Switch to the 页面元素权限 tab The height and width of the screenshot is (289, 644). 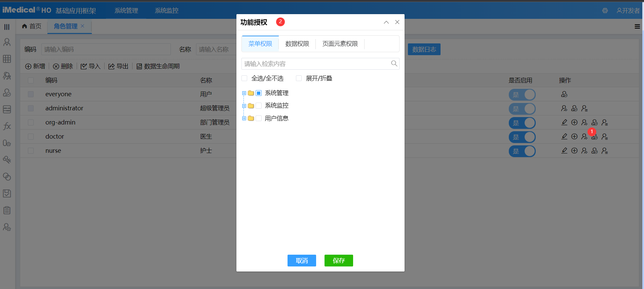[x=340, y=44]
